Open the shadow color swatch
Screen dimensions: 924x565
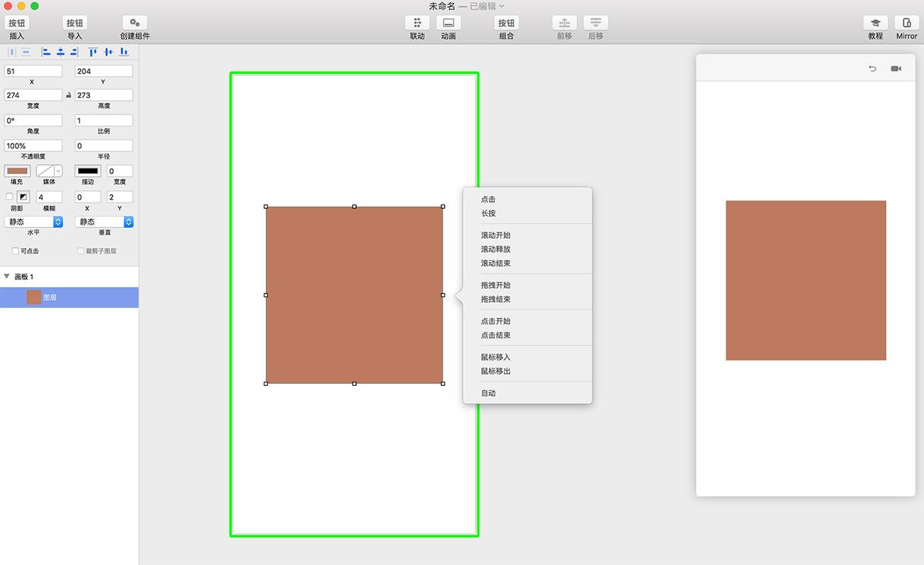click(x=23, y=196)
